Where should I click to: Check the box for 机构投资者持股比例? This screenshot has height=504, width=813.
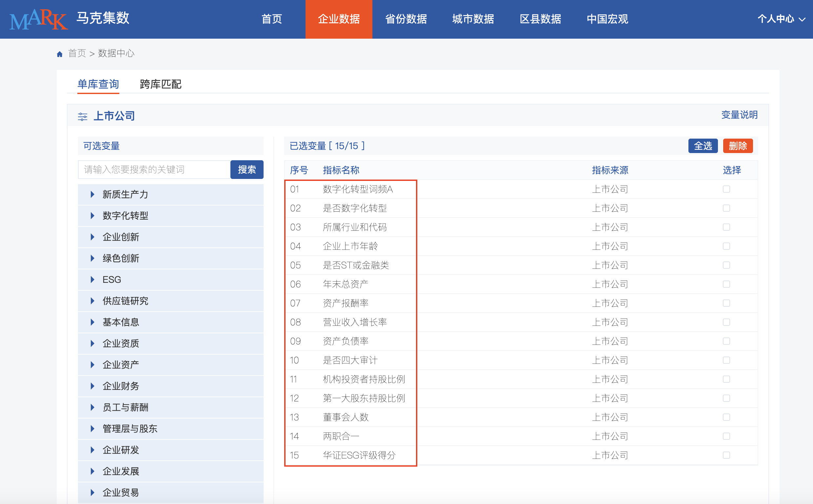click(x=726, y=379)
